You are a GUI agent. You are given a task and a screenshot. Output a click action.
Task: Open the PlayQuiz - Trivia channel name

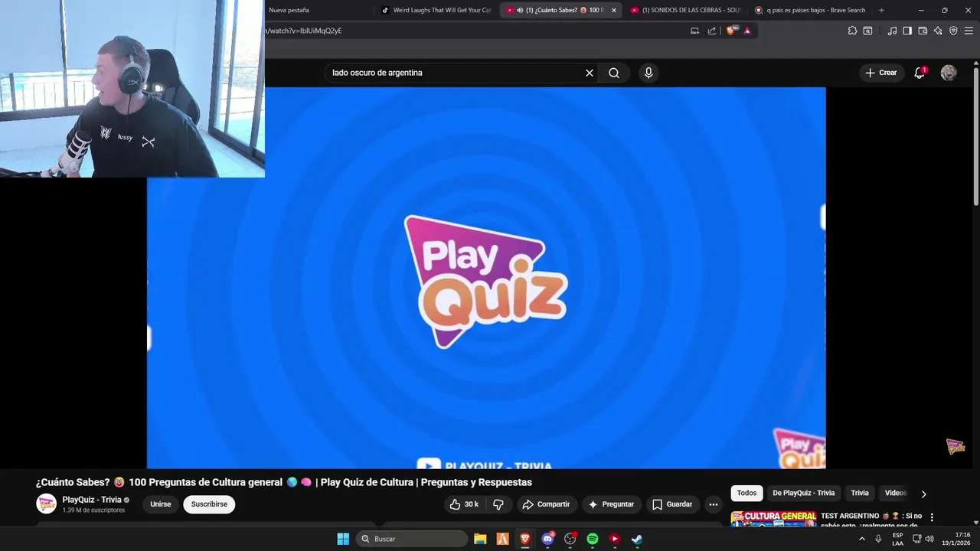click(x=92, y=500)
